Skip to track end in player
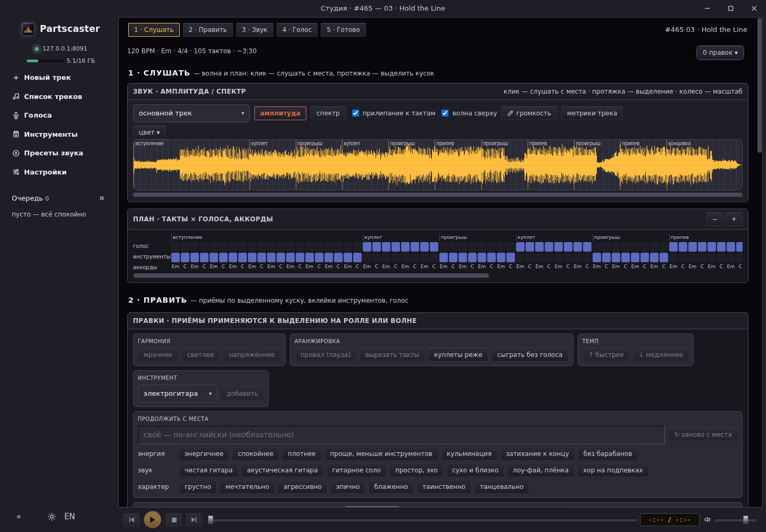Screen dimensions: 766x532 click(x=194, y=520)
